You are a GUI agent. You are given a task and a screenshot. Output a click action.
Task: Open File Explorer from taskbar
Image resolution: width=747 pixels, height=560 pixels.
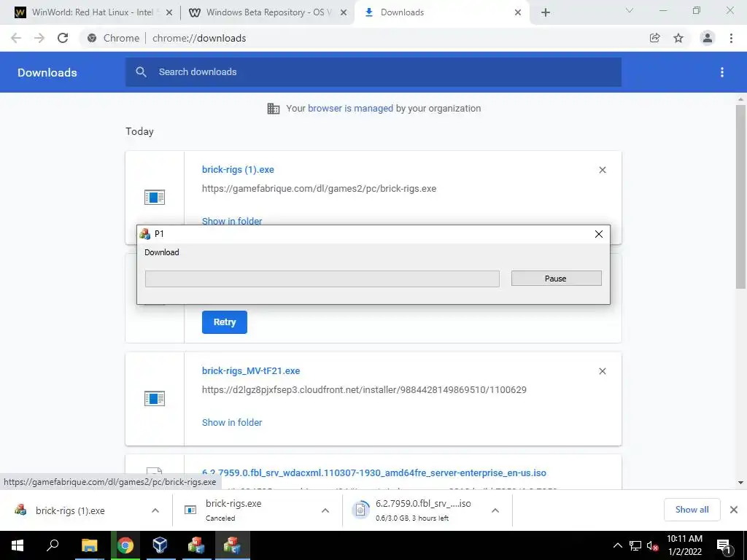pos(89,545)
